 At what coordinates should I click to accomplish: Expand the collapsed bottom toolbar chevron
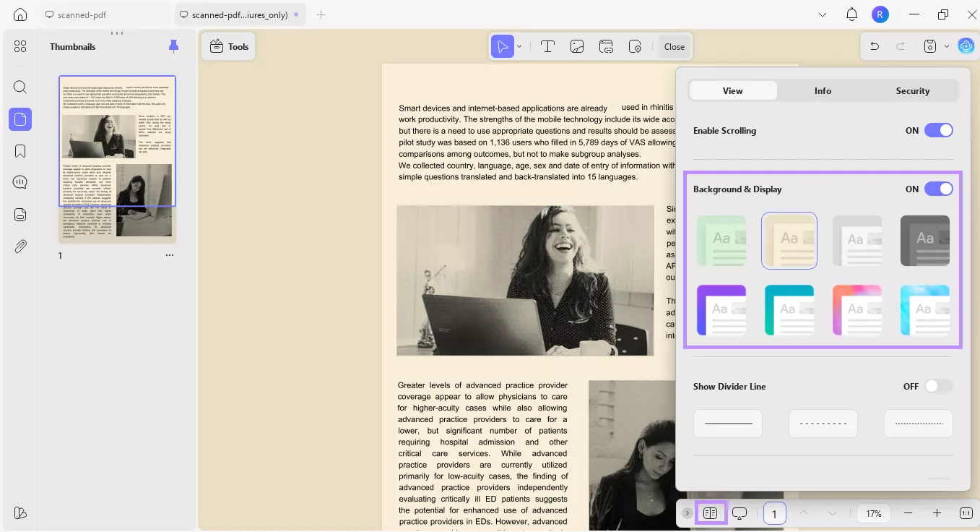[x=687, y=513]
